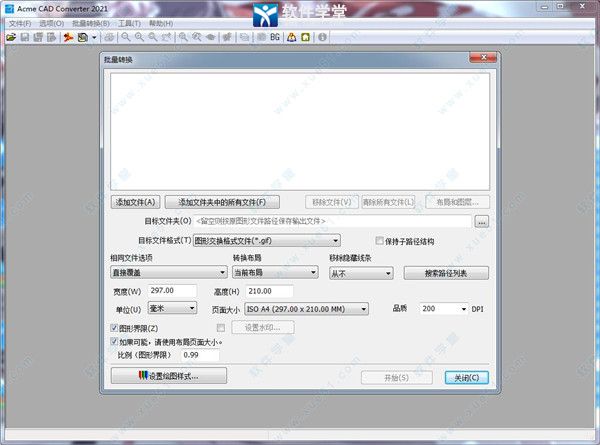Click the 搜索路径列表 button
600x445 pixels.
click(446, 273)
